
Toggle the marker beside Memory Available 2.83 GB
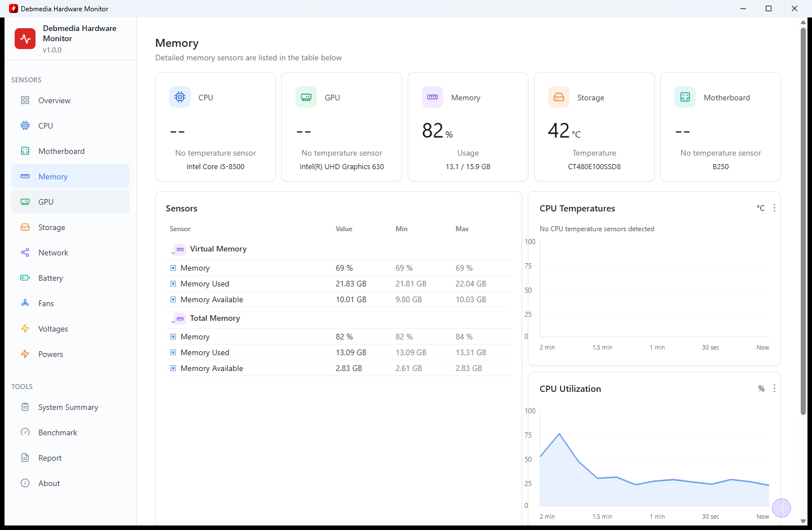pyautogui.click(x=173, y=368)
